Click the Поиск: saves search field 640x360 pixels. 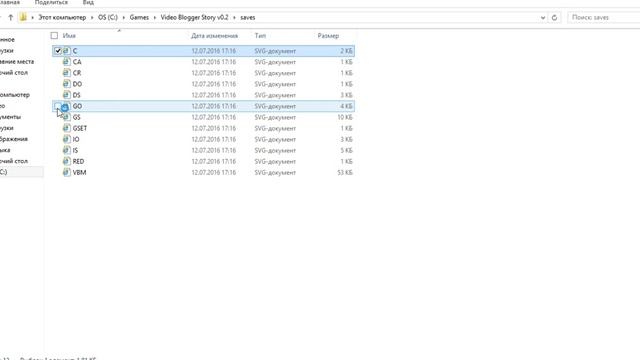(x=603, y=18)
